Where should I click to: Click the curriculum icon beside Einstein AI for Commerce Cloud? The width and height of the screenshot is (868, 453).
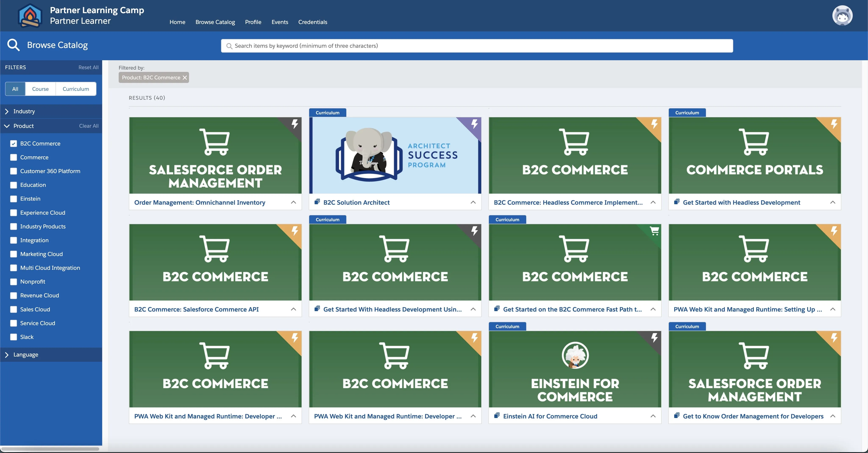pos(497,415)
